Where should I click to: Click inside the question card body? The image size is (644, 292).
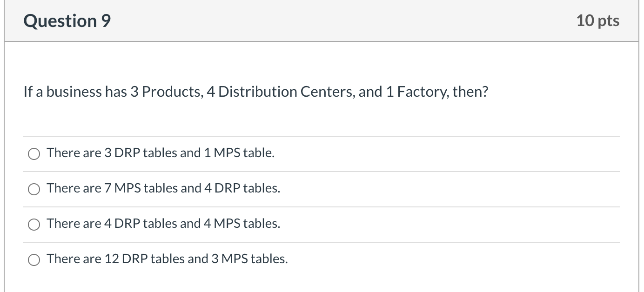(x=321, y=116)
